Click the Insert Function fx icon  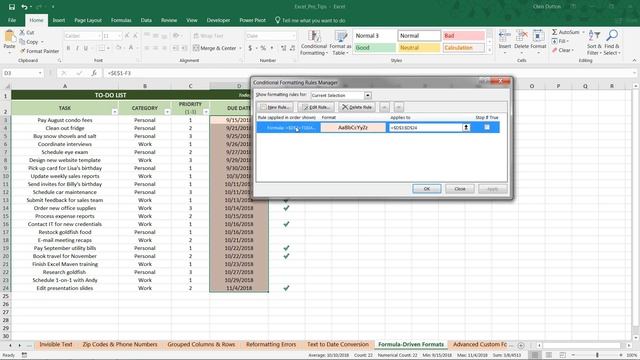[x=94, y=73]
